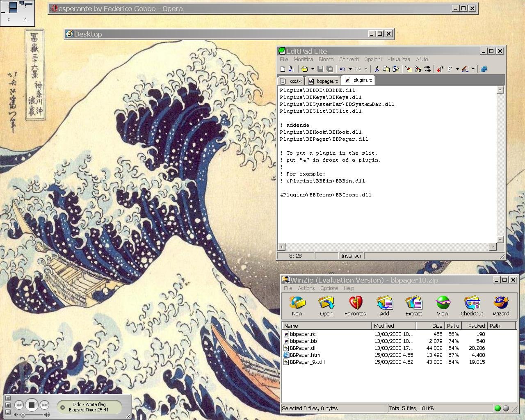525x420 pixels.
Task: Click Font F icon in EditPad toolbar
Action: 450,69
